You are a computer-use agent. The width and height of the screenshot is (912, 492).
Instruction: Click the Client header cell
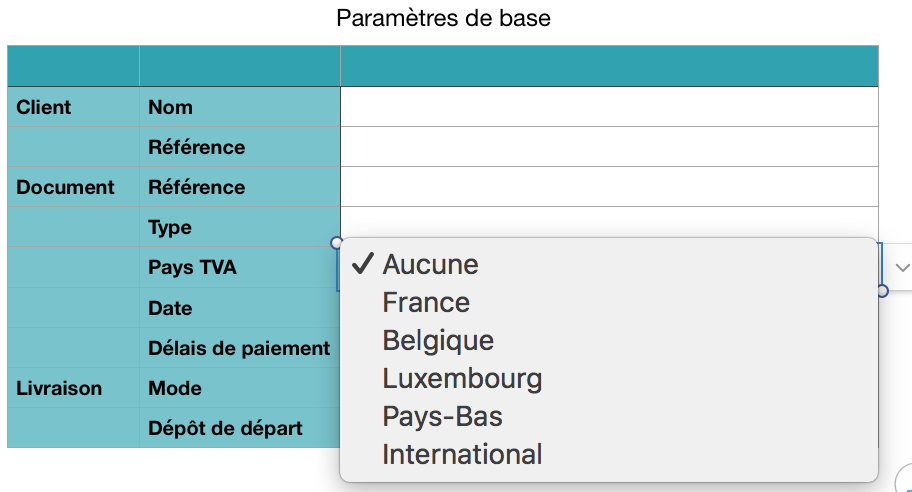[73, 107]
